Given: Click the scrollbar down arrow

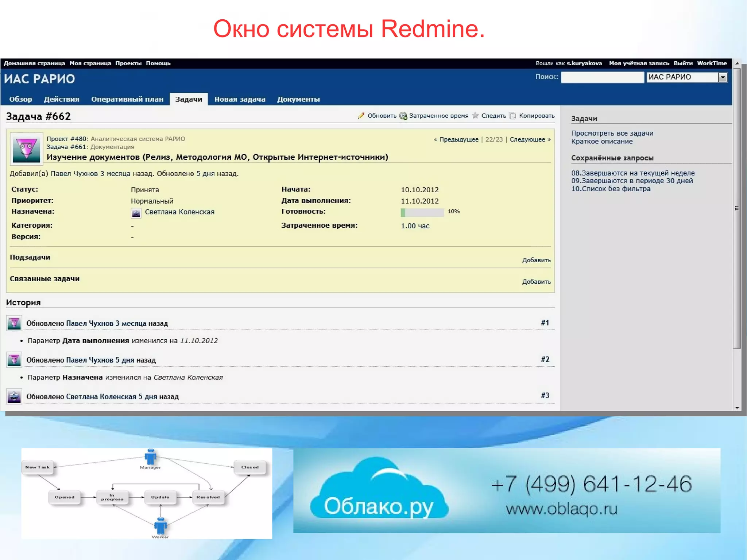Looking at the screenshot, I should 737,408.
